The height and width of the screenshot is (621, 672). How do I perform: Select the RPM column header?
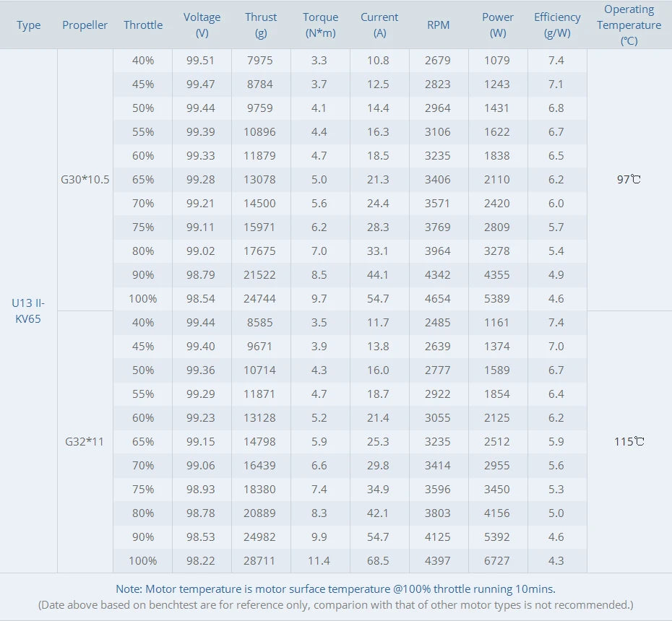(438, 25)
